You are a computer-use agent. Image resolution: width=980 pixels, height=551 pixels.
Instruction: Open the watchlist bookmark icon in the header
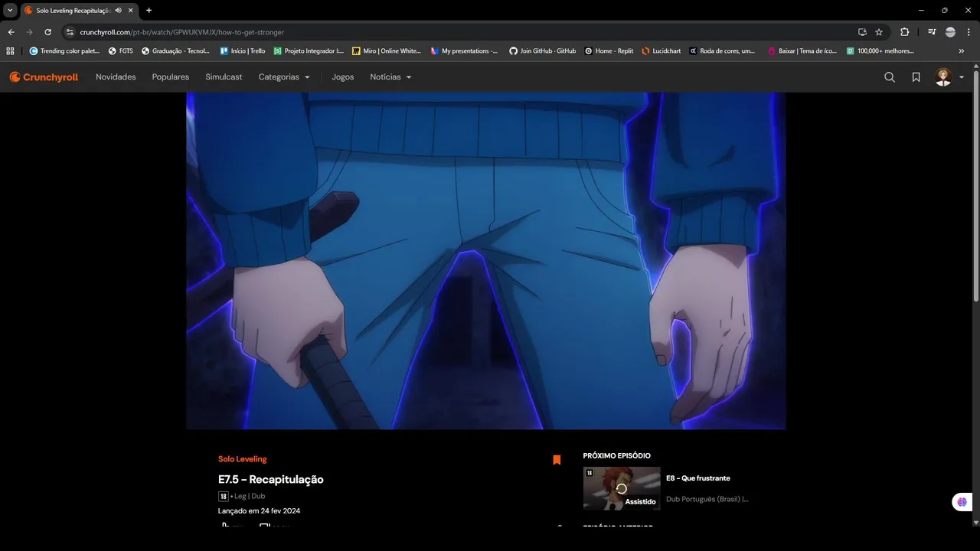pyautogui.click(x=916, y=77)
